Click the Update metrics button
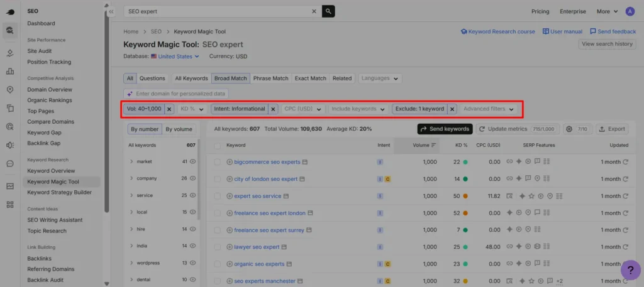 518,129
